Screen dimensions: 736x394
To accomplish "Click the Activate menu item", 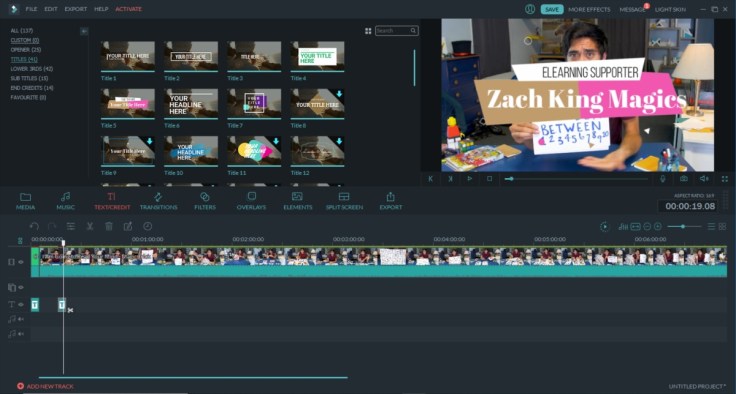I will [x=129, y=9].
